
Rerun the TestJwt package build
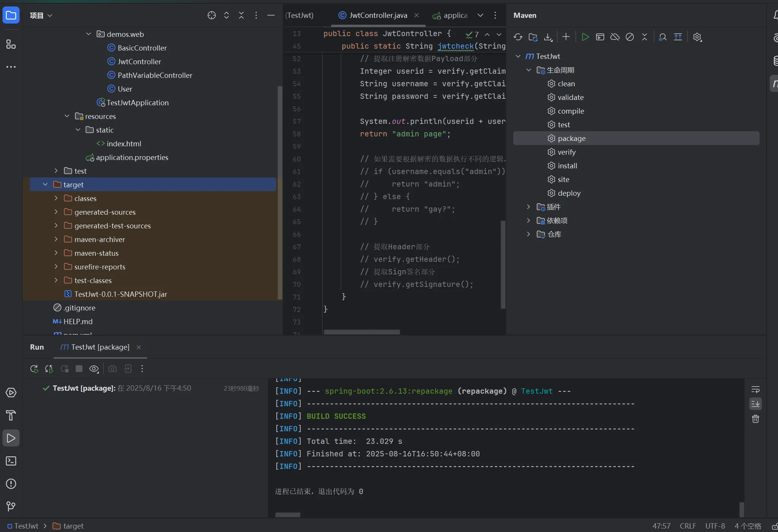(34, 369)
